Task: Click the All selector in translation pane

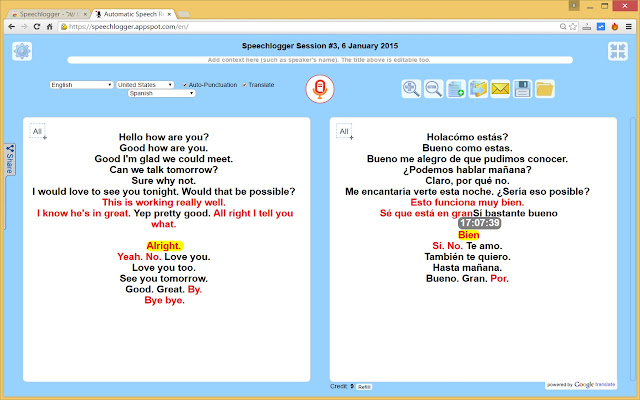Action: [x=344, y=131]
